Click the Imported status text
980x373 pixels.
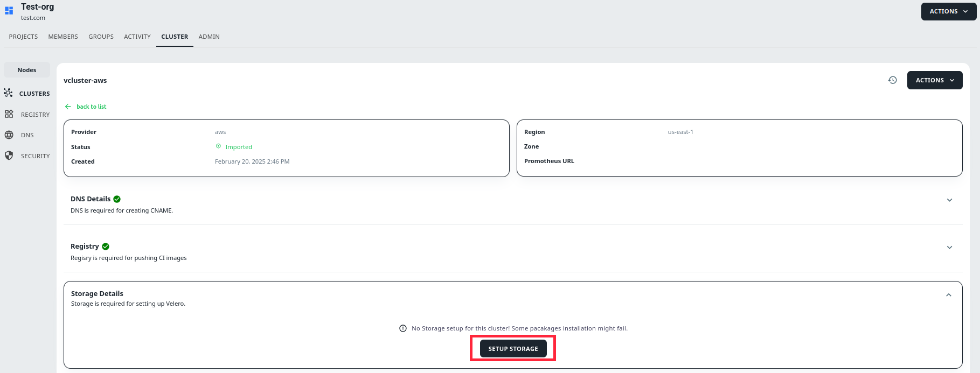tap(239, 147)
